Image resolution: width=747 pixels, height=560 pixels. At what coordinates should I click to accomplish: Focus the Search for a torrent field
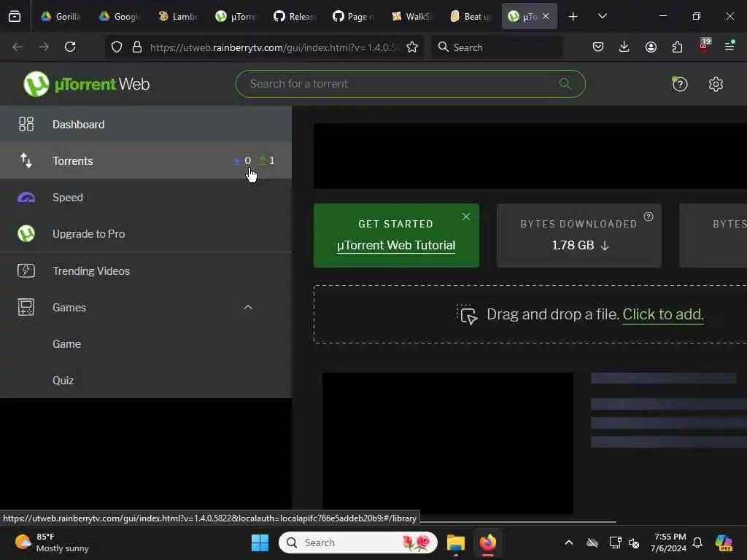click(x=410, y=84)
